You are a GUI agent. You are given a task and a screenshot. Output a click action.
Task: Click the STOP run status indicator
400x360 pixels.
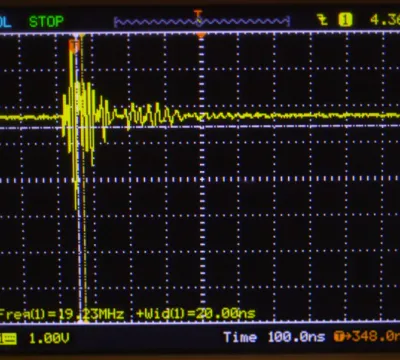46,22
